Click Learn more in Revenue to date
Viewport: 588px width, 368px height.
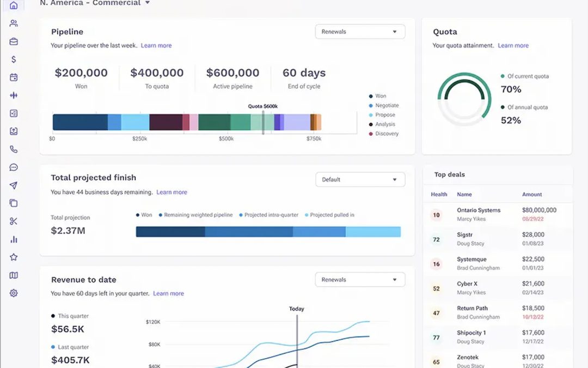click(168, 294)
